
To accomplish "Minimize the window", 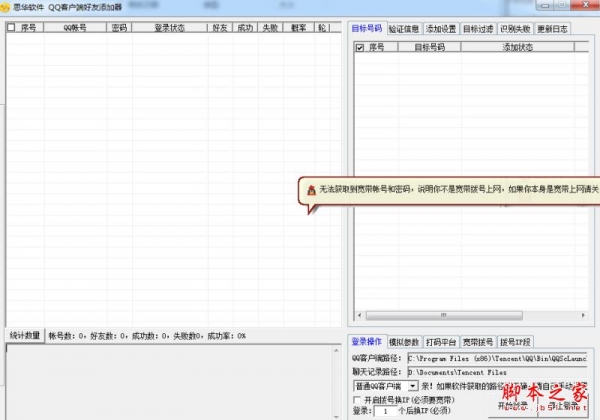I will coord(545,5).
